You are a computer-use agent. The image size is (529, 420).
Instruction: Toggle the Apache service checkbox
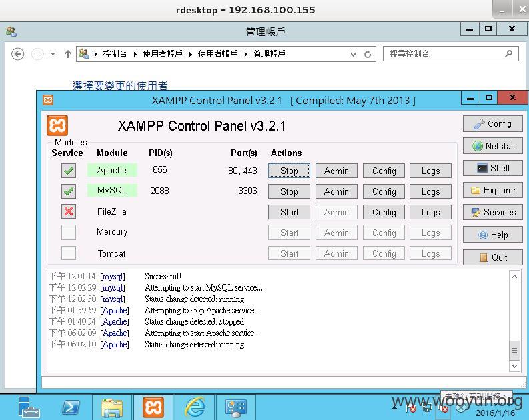click(x=69, y=171)
